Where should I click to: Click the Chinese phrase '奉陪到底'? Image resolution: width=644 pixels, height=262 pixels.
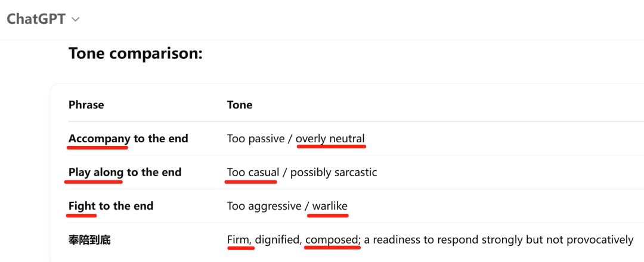tap(89, 240)
